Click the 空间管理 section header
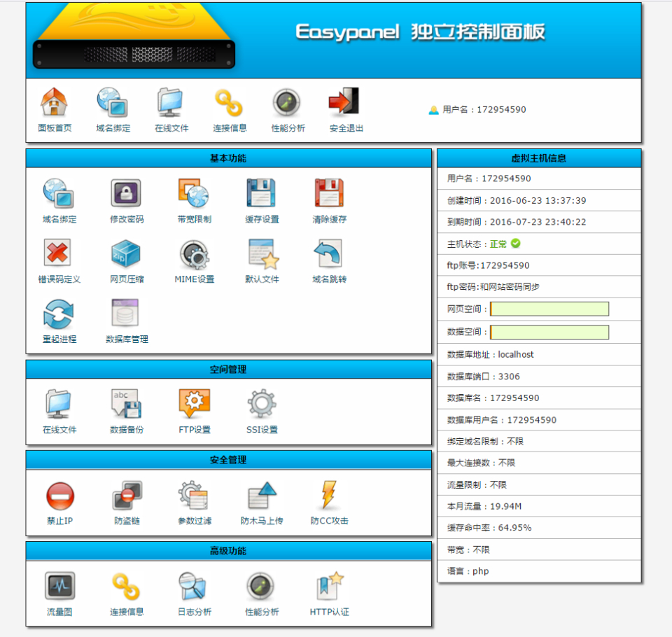Viewport: 672px width, 637px height. (x=228, y=370)
